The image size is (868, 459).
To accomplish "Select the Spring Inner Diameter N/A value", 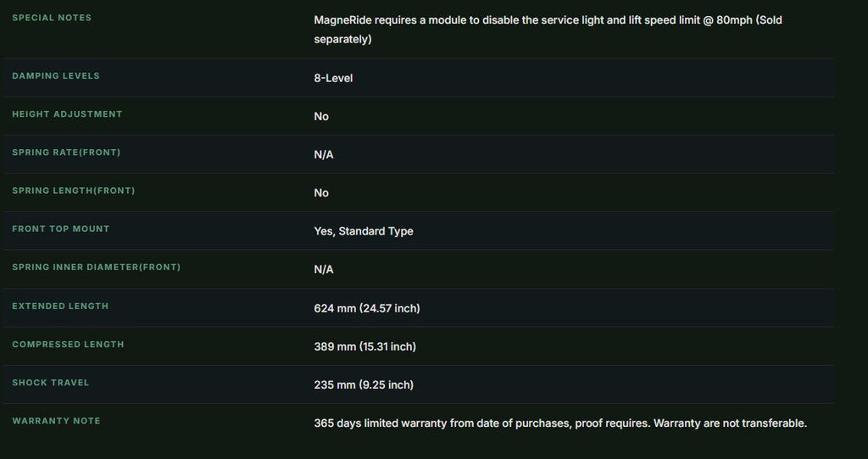I will [x=324, y=269].
